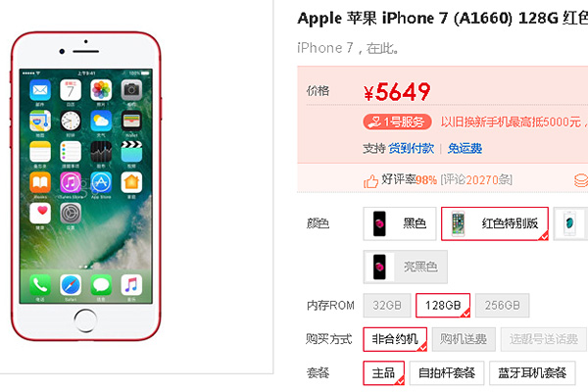
Task: Choose 购机送费 purchase method
Action: [464, 339]
